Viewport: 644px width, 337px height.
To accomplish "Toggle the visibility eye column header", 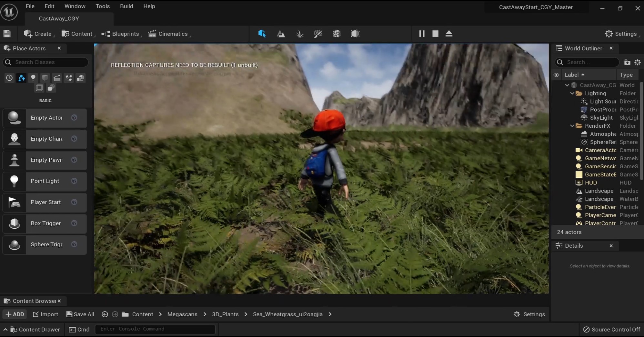I will [x=556, y=75].
